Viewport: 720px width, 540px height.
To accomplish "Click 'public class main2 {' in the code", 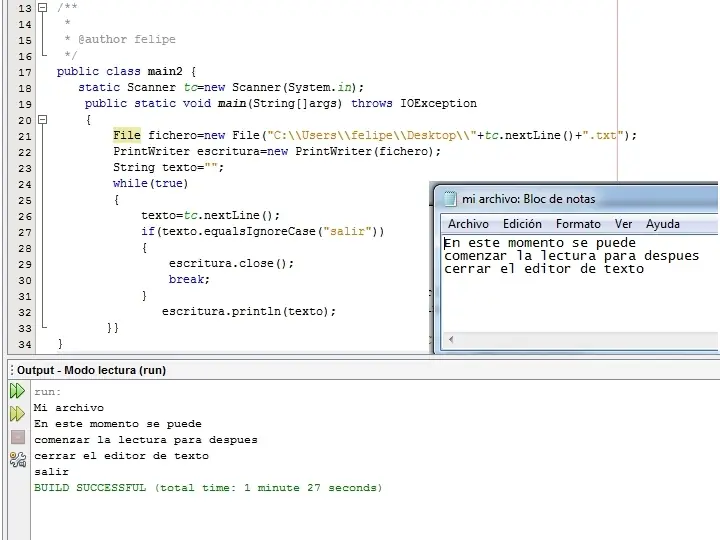I will [x=127, y=72].
